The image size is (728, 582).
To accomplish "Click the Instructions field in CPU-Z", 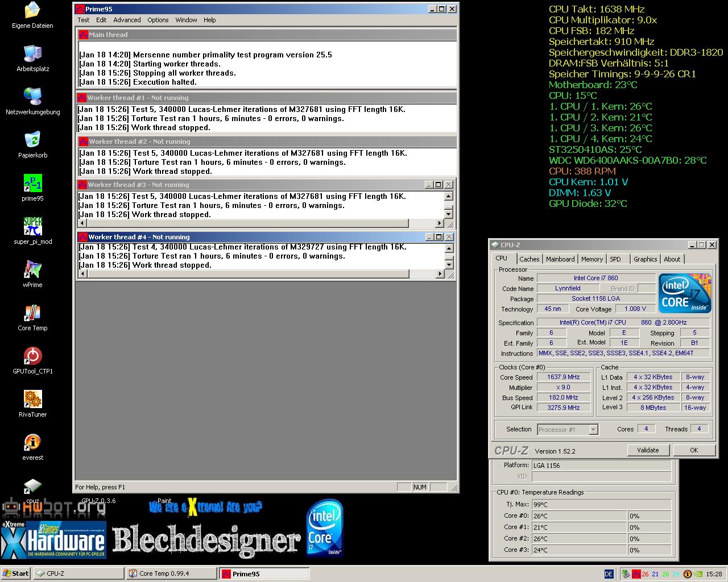I will [623, 354].
